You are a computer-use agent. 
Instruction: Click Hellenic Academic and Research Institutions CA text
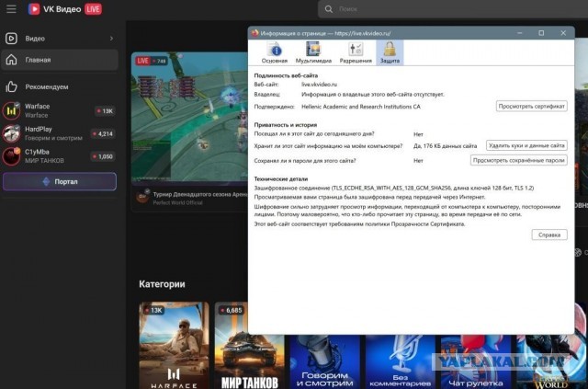point(361,107)
